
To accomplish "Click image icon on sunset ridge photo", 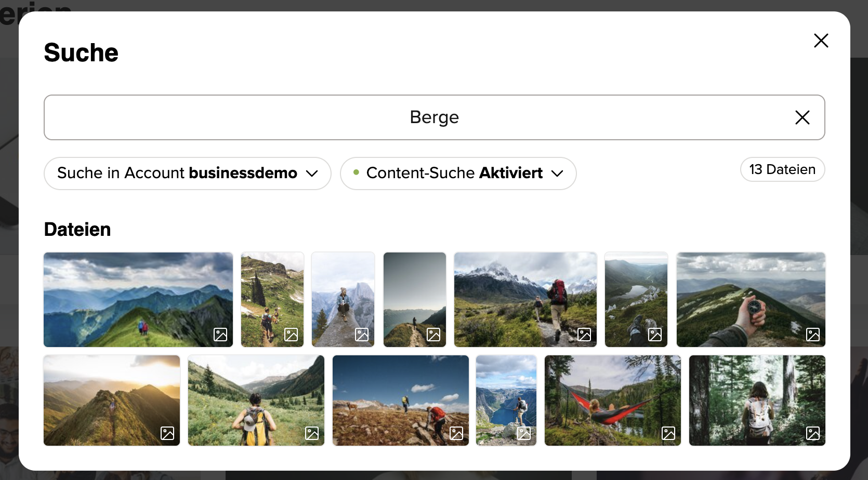I will click(x=167, y=433).
